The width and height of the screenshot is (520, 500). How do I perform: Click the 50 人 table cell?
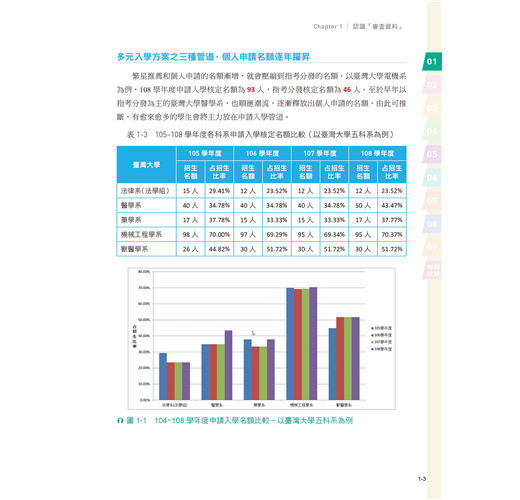[x=363, y=205]
